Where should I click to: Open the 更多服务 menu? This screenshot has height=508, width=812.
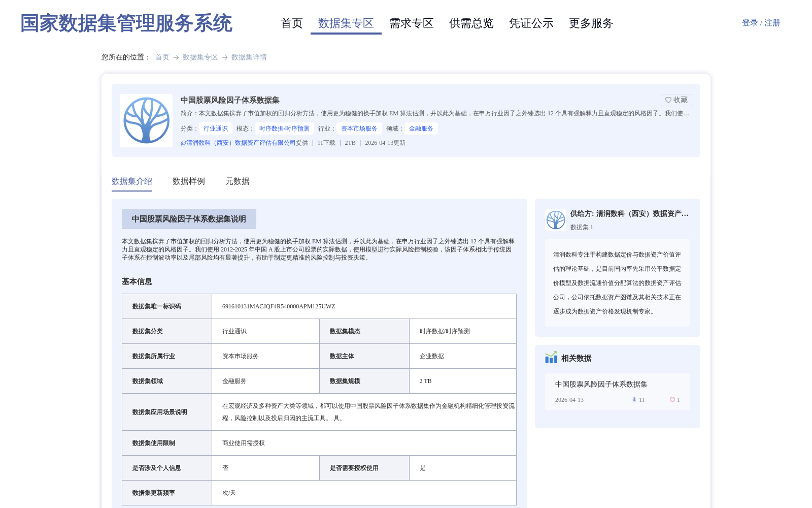coord(591,23)
